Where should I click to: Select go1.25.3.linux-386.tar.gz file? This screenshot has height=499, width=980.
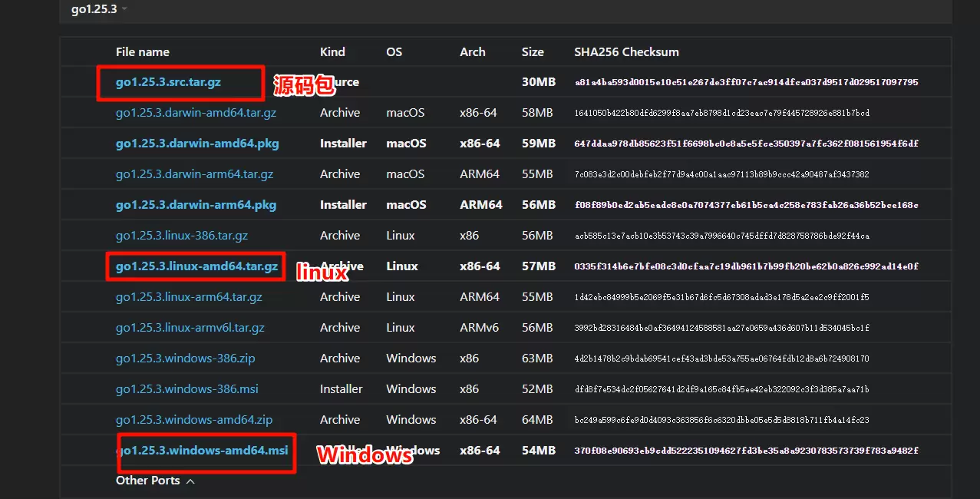click(182, 236)
